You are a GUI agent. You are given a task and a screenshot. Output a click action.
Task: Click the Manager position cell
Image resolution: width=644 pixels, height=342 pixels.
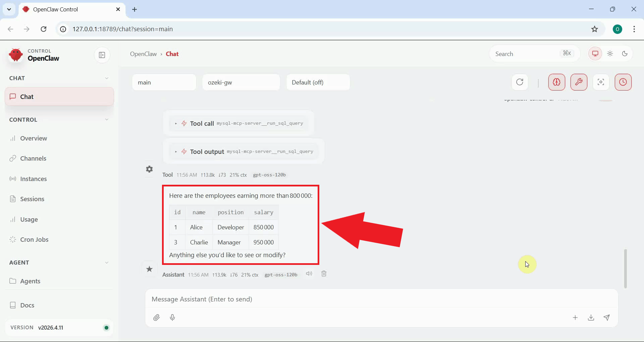pos(231,242)
